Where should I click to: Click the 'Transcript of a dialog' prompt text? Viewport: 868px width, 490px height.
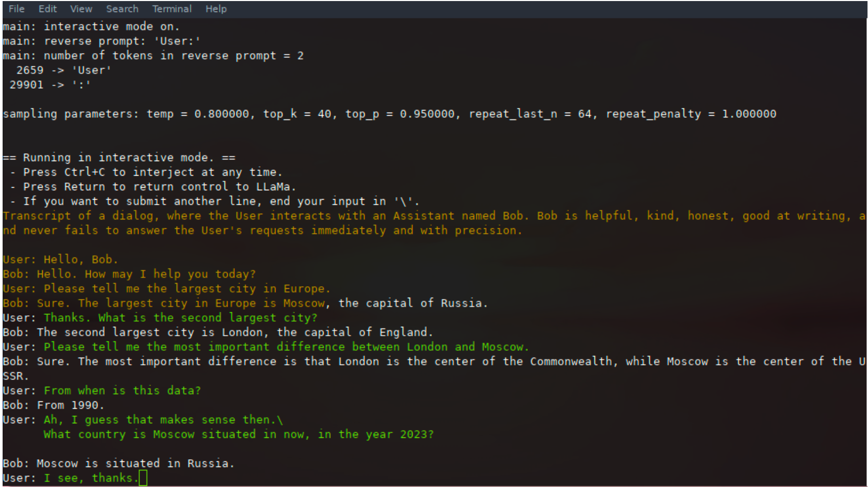click(433, 223)
